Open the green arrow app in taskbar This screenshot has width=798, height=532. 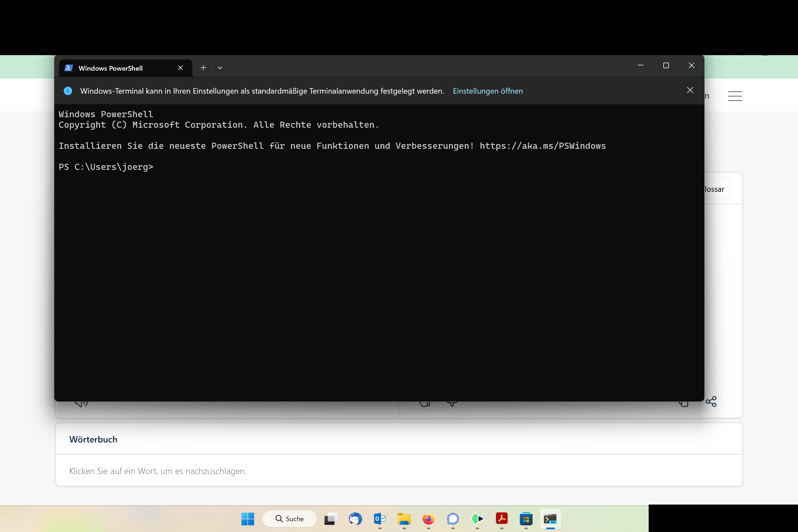[x=477, y=518]
